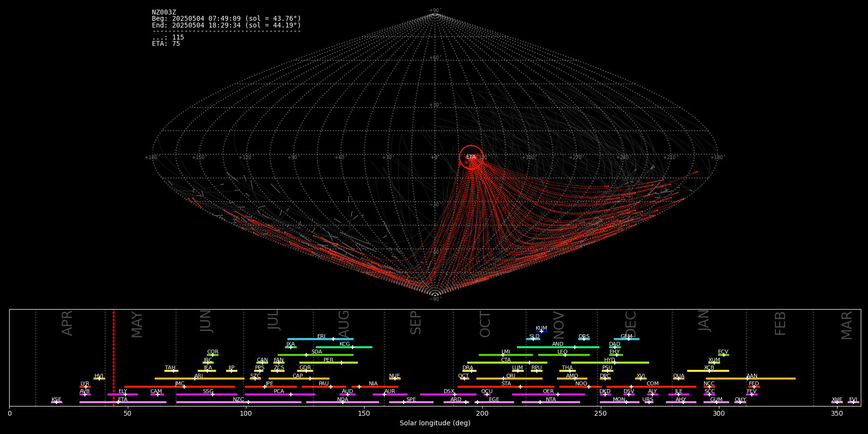
Task: Select the NTA shower label
Action: (551, 400)
